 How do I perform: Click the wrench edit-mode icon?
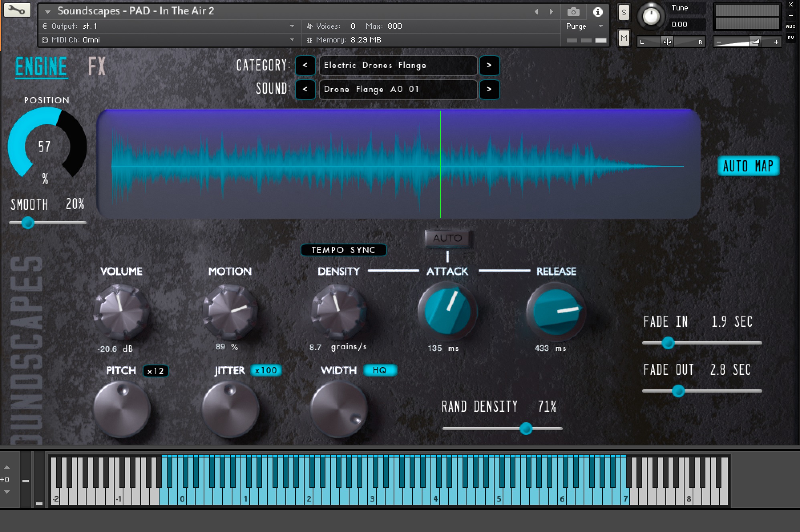tap(17, 10)
